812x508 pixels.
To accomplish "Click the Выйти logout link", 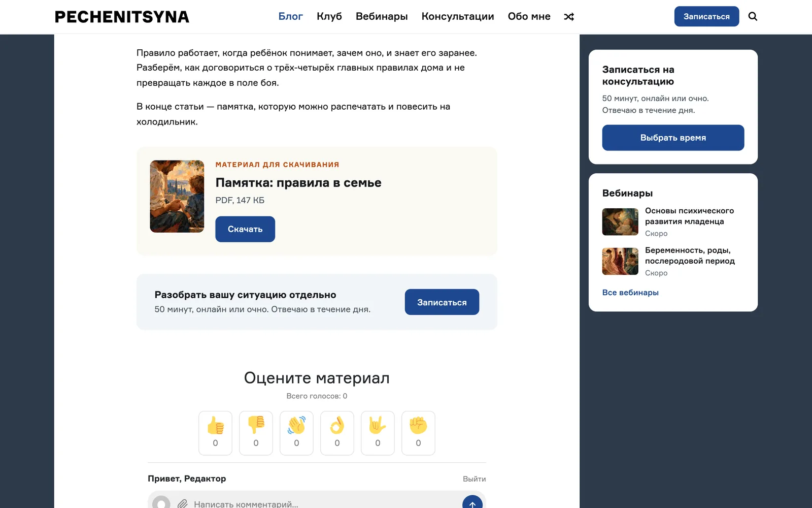I will [x=475, y=479].
